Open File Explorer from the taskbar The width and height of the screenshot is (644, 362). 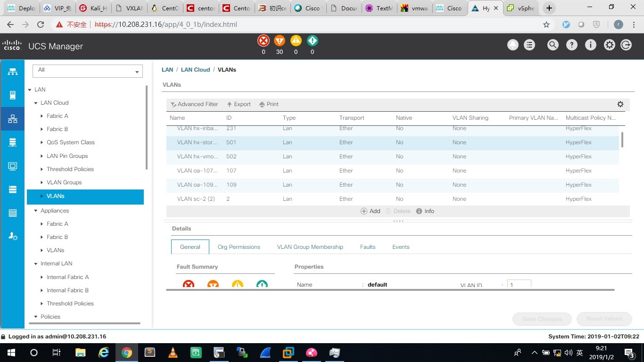pyautogui.click(x=80, y=353)
